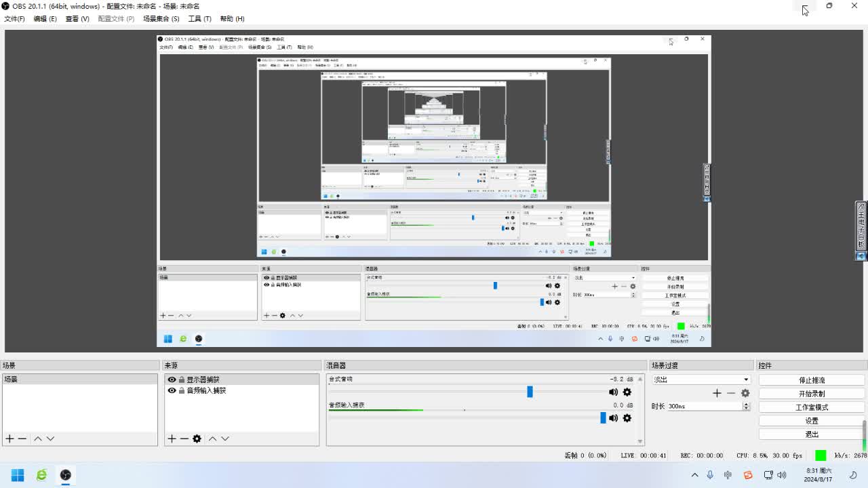Viewport: 868px width, 488px height.
Task: Open the system volume tray icon
Action: click(x=781, y=475)
